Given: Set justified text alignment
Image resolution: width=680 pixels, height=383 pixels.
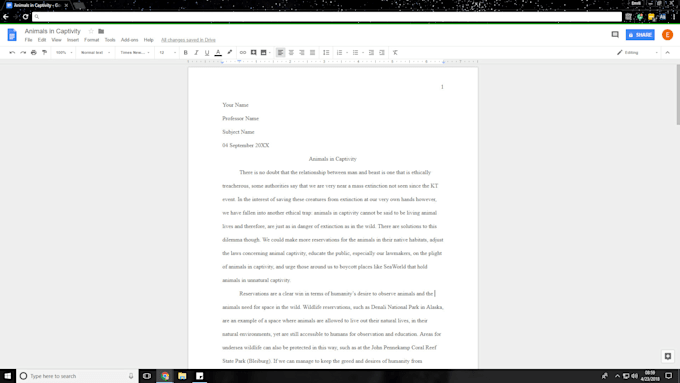Looking at the screenshot, I should point(312,52).
